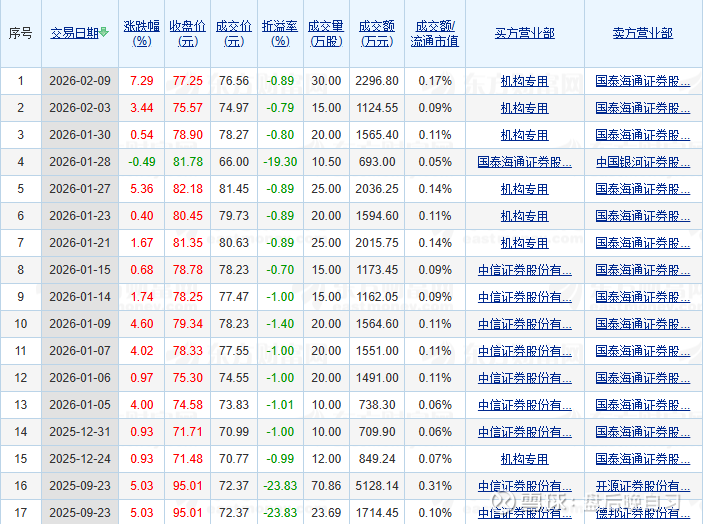Sort by 折溢率(%) column header
703x524 pixels.
click(280, 34)
